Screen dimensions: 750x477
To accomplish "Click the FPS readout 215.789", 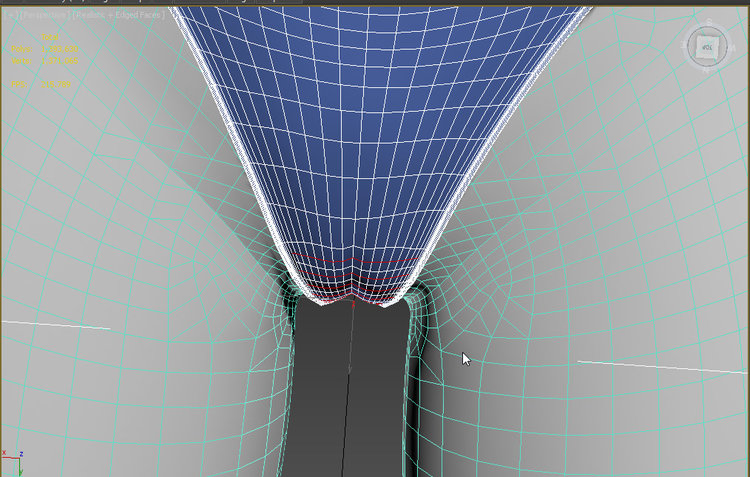I will click(x=55, y=84).
